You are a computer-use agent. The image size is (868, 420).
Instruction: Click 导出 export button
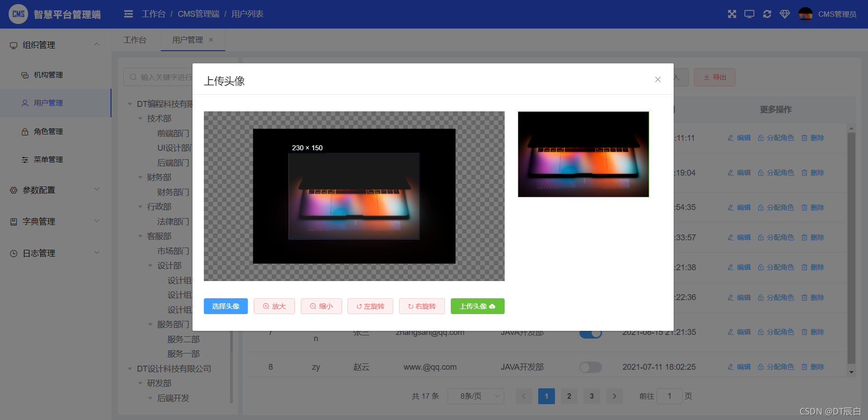click(714, 77)
